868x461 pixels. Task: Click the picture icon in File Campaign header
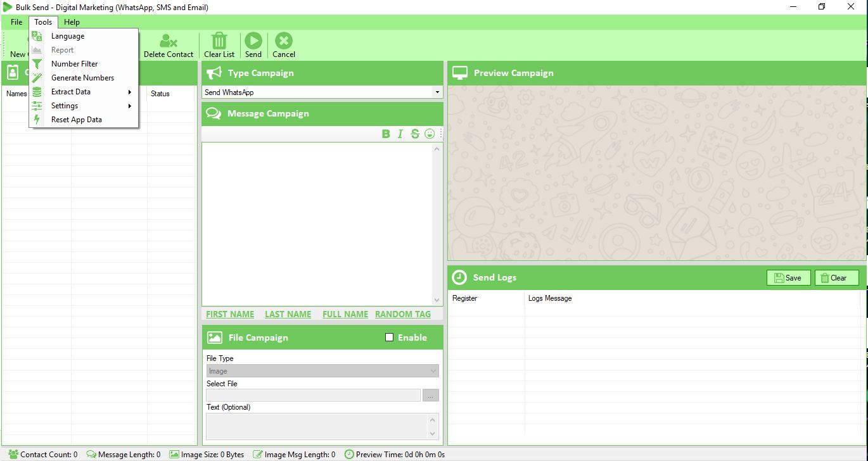click(215, 338)
